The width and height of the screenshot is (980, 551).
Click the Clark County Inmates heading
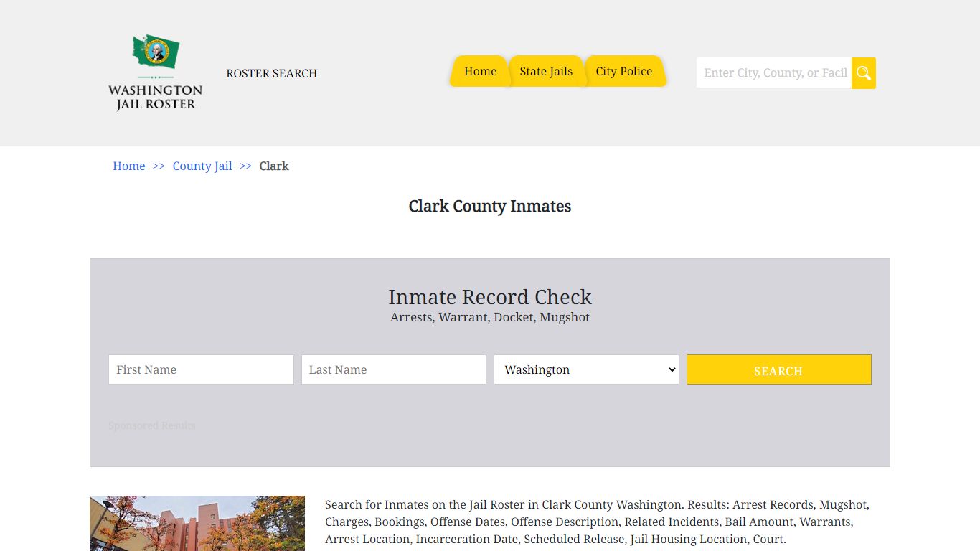pyautogui.click(x=490, y=206)
